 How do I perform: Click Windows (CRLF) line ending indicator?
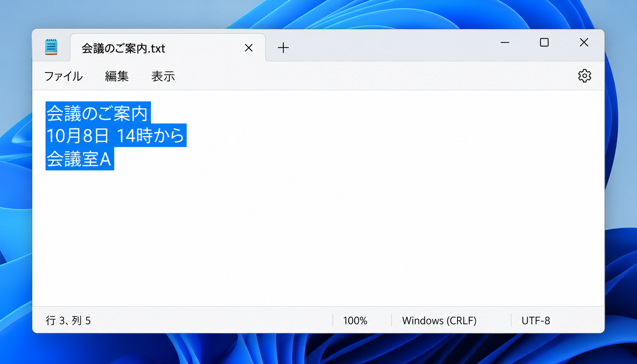[439, 321]
